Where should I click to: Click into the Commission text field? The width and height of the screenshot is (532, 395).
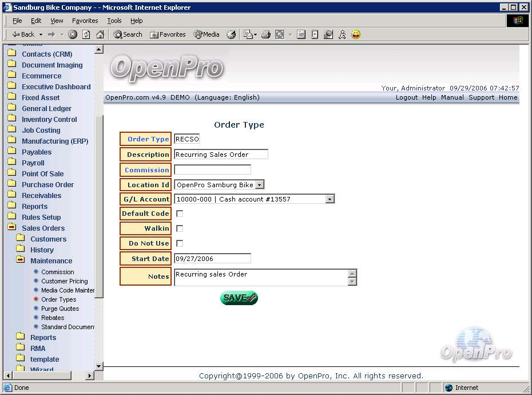coord(212,170)
